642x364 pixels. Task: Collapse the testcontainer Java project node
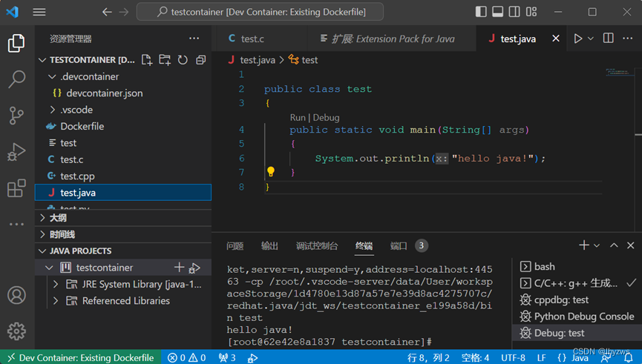(x=49, y=268)
